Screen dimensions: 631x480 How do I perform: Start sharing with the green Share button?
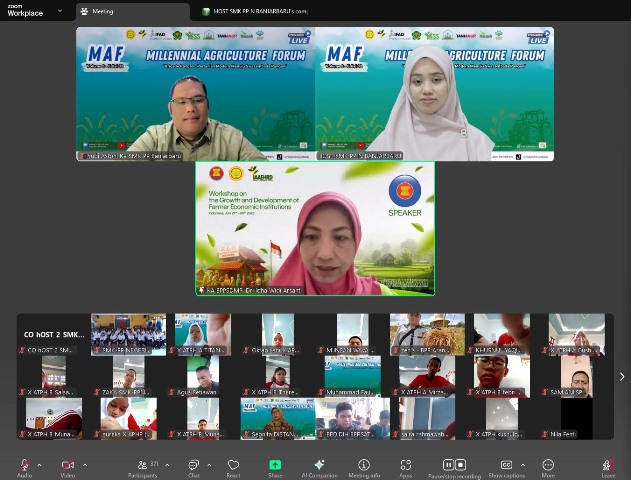pyautogui.click(x=275, y=465)
